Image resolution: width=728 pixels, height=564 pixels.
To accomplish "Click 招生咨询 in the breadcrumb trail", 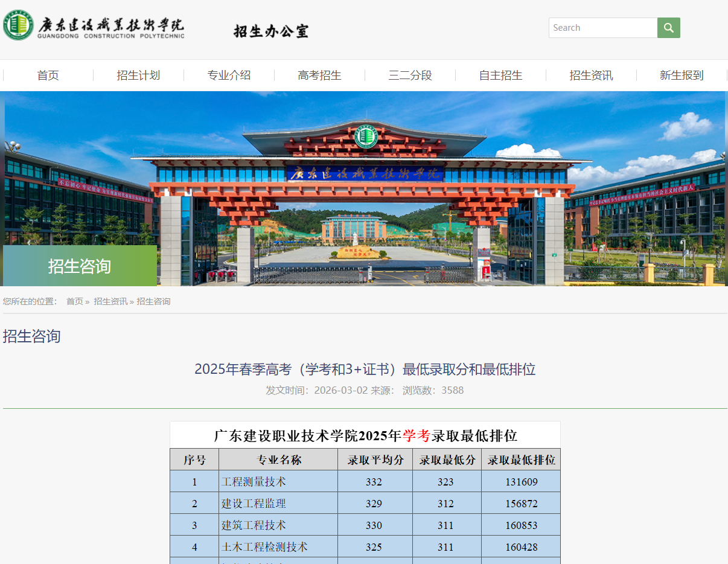I will click(x=155, y=301).
